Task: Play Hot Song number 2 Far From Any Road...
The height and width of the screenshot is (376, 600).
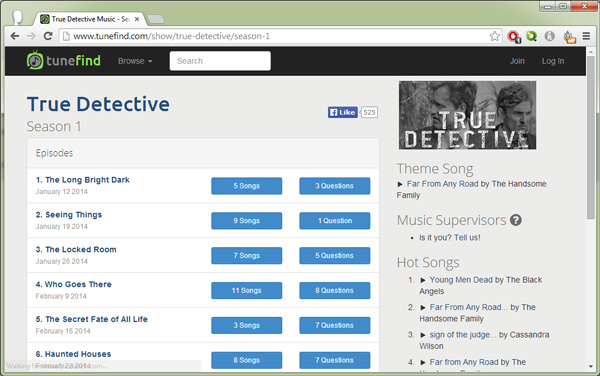Action: 423,308
